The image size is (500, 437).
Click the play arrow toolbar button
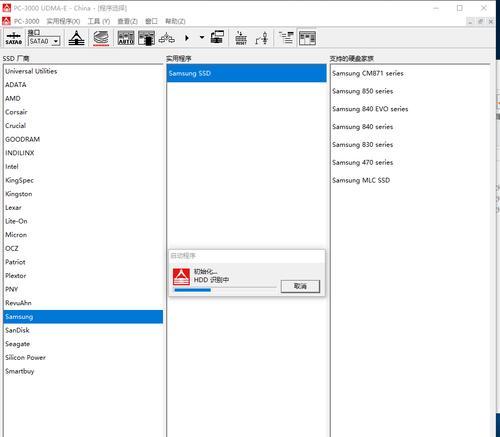click(x=187, y=38)
